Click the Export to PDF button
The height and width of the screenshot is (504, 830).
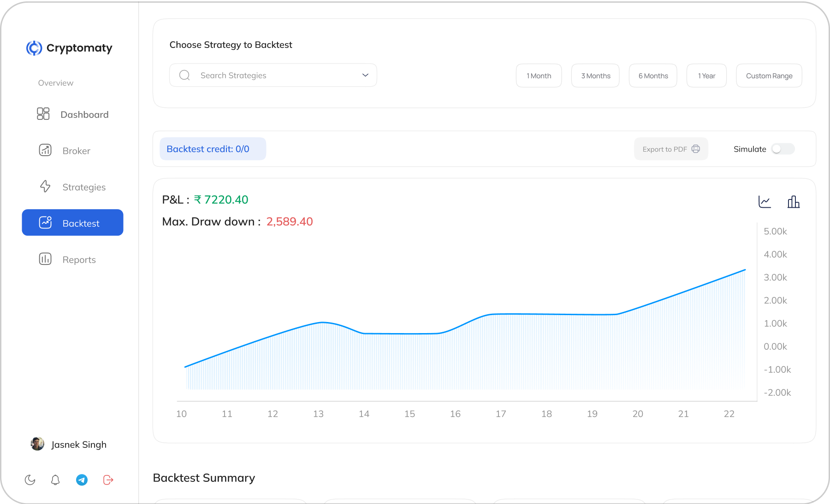[671, 149]
